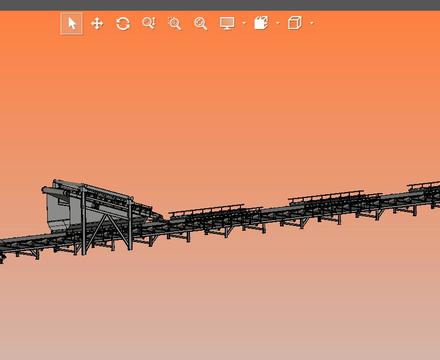The image size is (440, 360).
Task: Pick the dynamic zoom in/out tool
Action: click(x=149, y=23)
